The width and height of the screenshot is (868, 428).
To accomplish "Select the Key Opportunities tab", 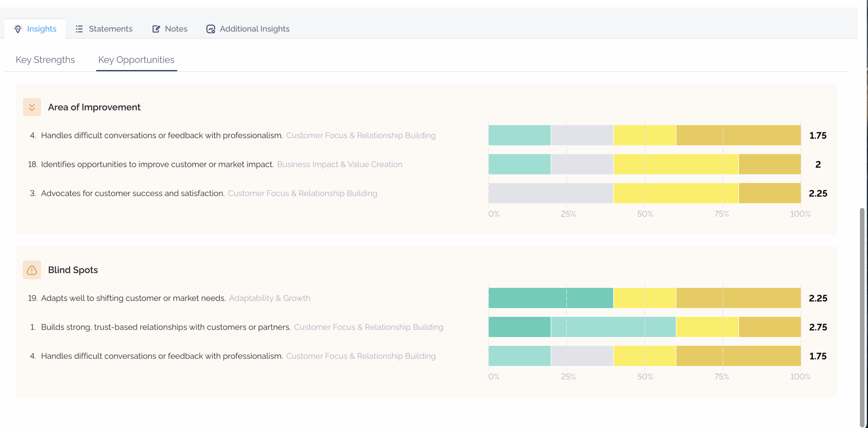I will click(x=136, y=60).
